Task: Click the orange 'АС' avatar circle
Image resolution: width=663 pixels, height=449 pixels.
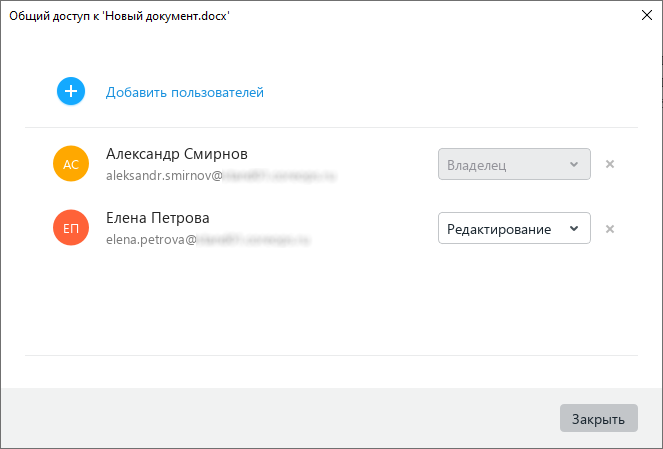Action: pyautogui.click(x=71, y=164)
